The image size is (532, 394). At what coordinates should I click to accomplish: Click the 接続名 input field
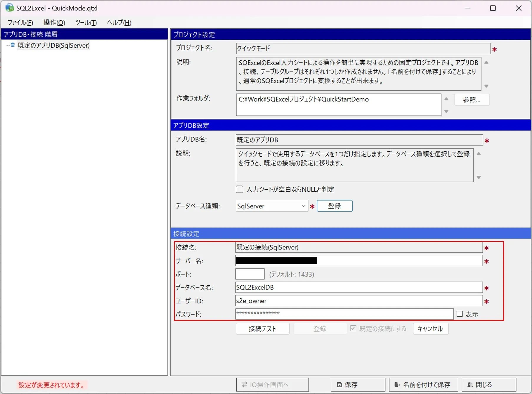[359, 247]
